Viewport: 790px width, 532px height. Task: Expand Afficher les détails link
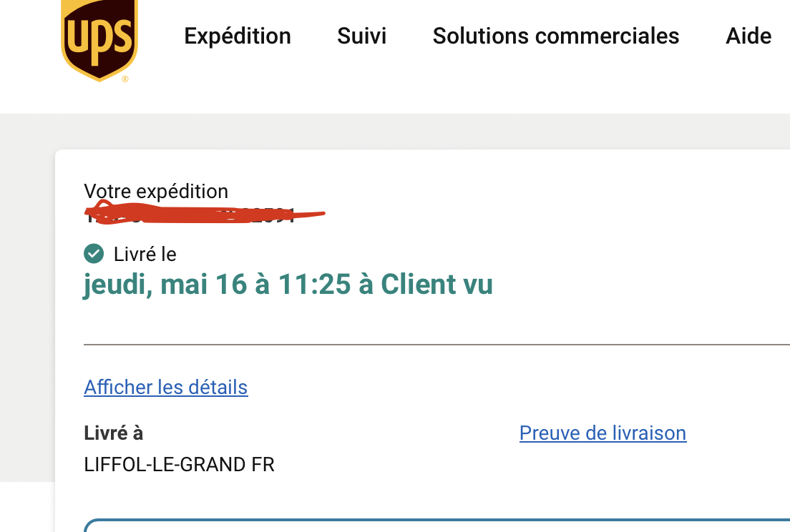166,387
